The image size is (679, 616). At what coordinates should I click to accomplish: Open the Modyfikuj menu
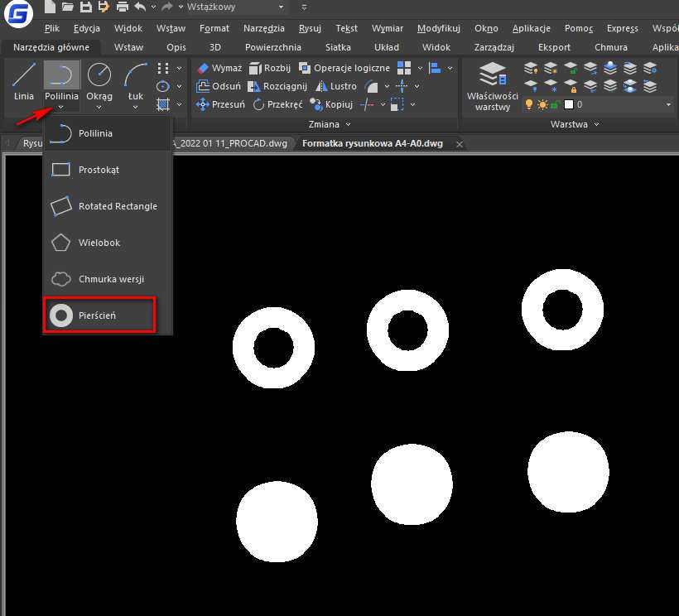[438, 28]
